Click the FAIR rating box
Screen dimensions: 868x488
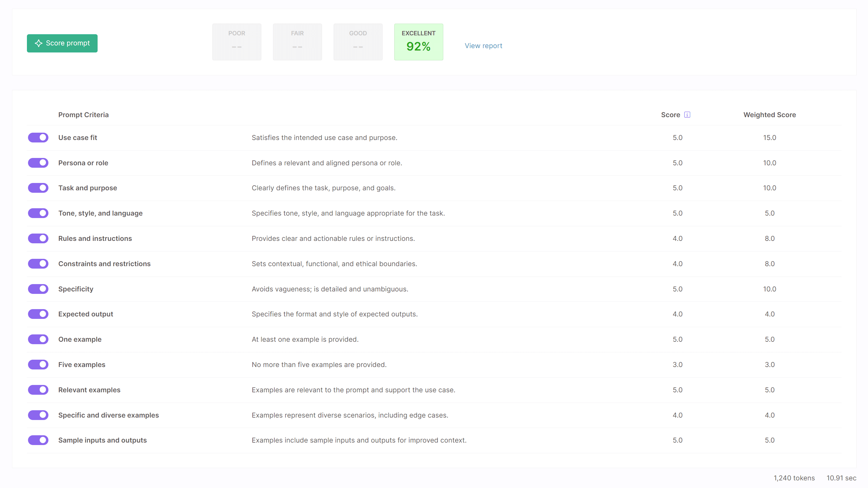(x=297, y=42)
